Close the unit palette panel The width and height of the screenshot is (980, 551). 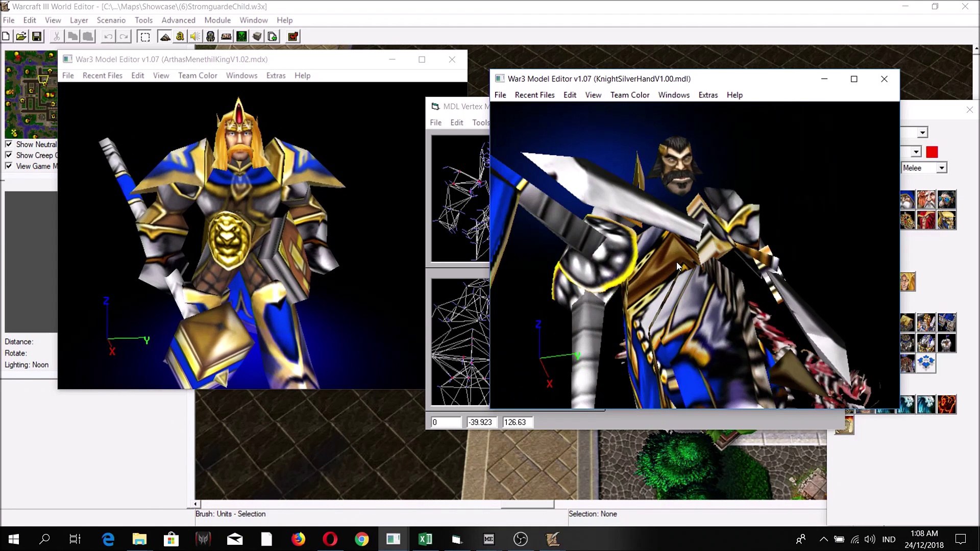tap(970, 110)
